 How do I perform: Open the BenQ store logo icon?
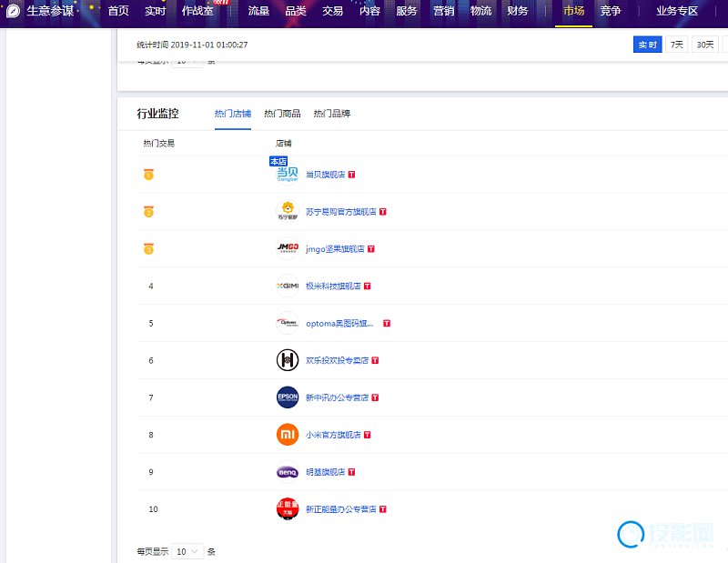click(288, 472)
